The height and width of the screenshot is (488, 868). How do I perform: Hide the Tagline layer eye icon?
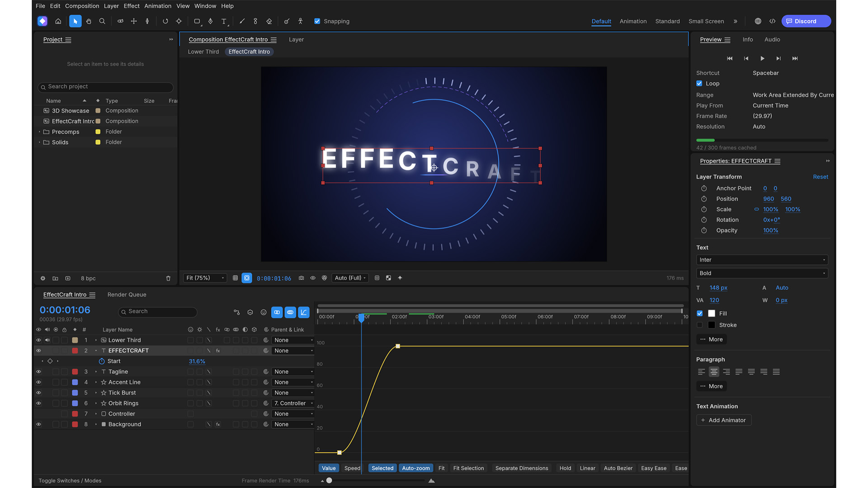pyautogui.click(x=38, y=372)
